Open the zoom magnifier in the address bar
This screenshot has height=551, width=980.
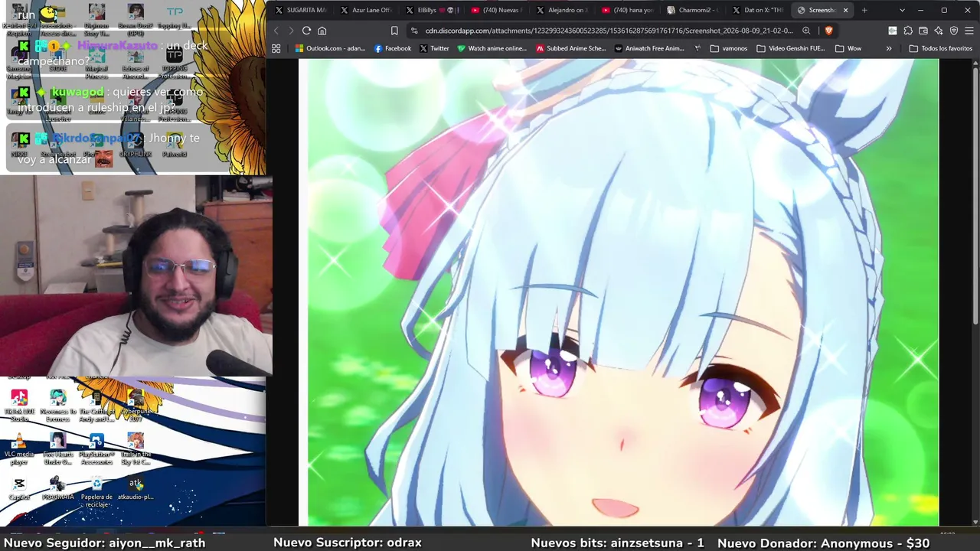click(x=806, y=31)
